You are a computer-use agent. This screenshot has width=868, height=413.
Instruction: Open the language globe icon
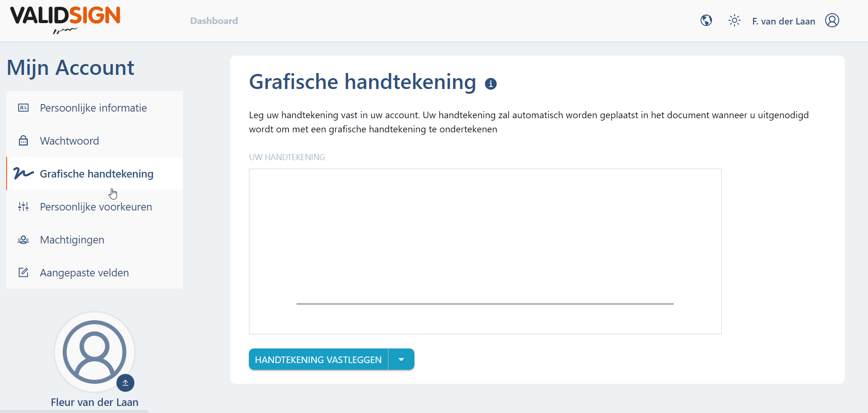(706, 20)
